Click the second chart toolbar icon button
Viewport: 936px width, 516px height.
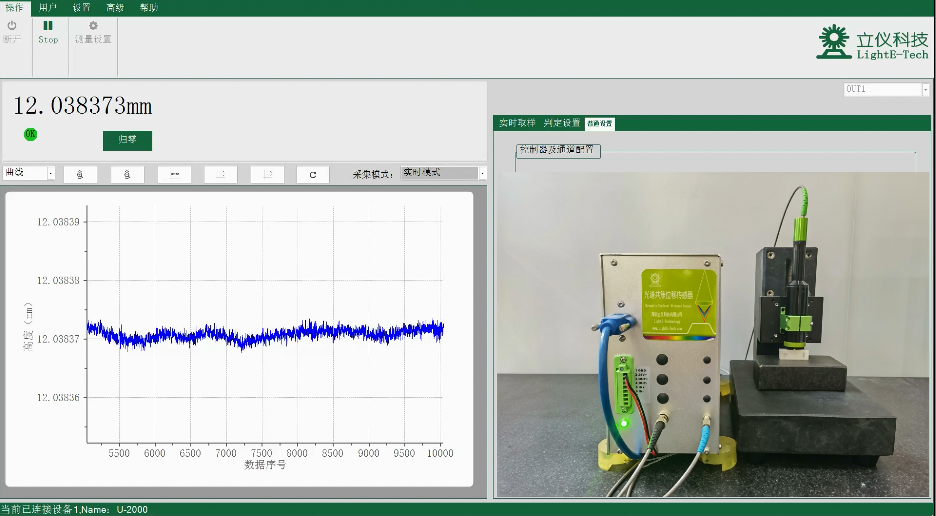[127, 174]
